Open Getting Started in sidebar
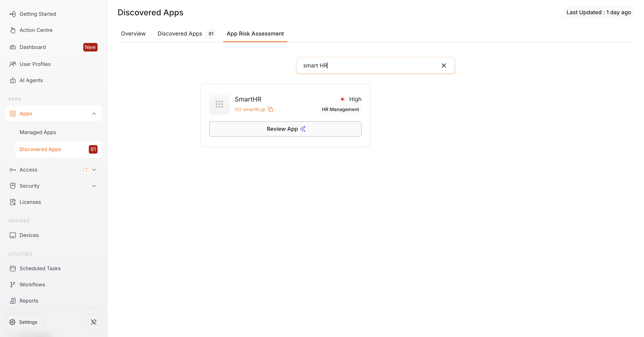 [37, 14]
